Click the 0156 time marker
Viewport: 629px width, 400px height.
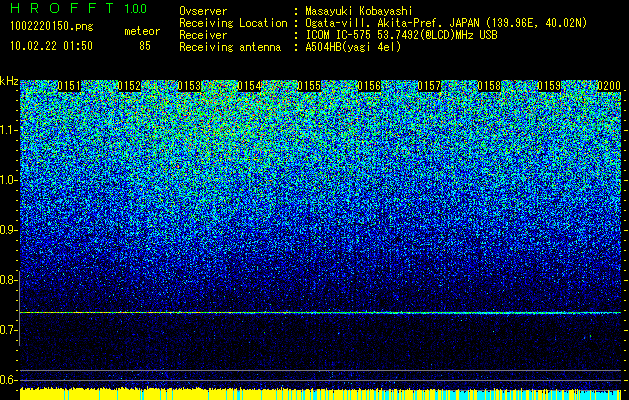click(x=369, y=86)
